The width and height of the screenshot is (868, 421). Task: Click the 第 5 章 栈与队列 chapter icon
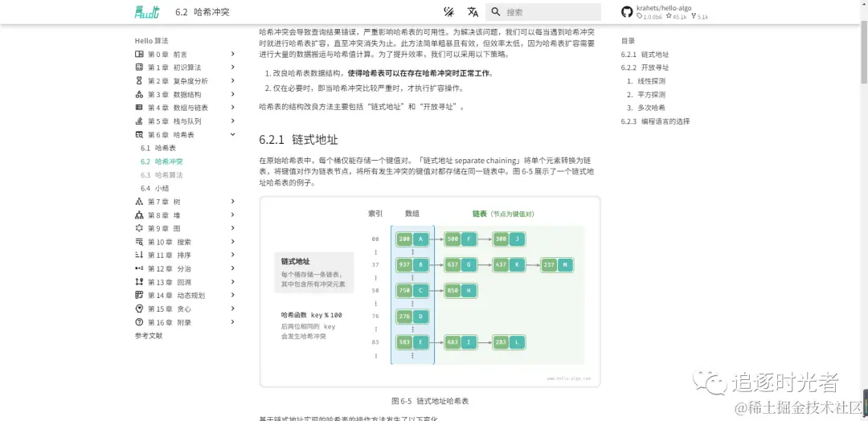[139, 121]
